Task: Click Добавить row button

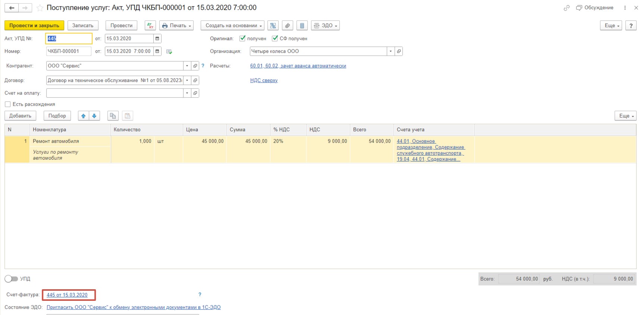Action: pos(21,116)
